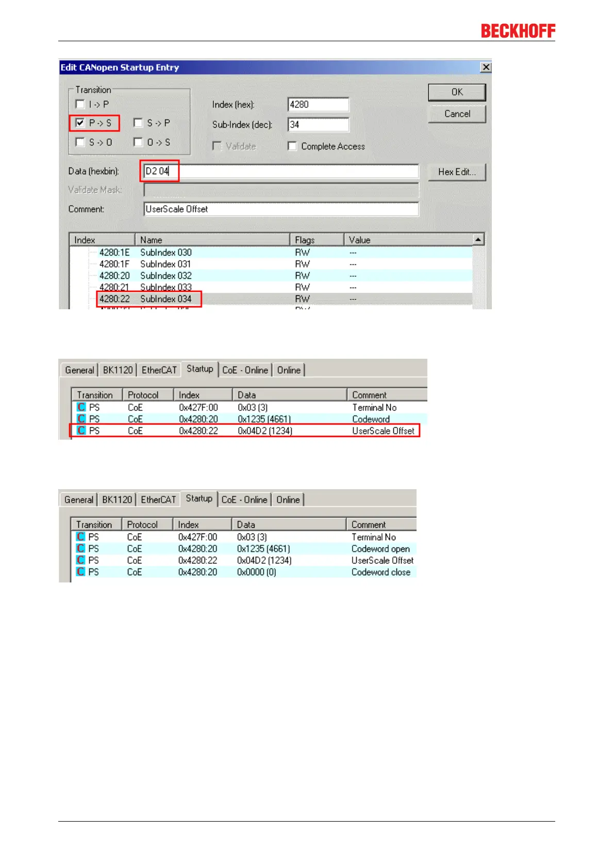The height and width of the screenshot is (868, 614).
Task: Enable the S -> P transition checkbox
Action: (138, 123)
